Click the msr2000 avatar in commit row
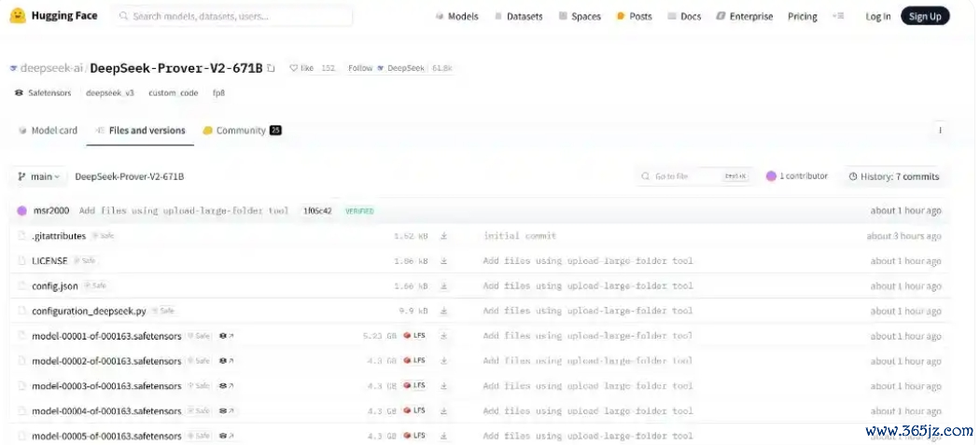 (22, 211)
